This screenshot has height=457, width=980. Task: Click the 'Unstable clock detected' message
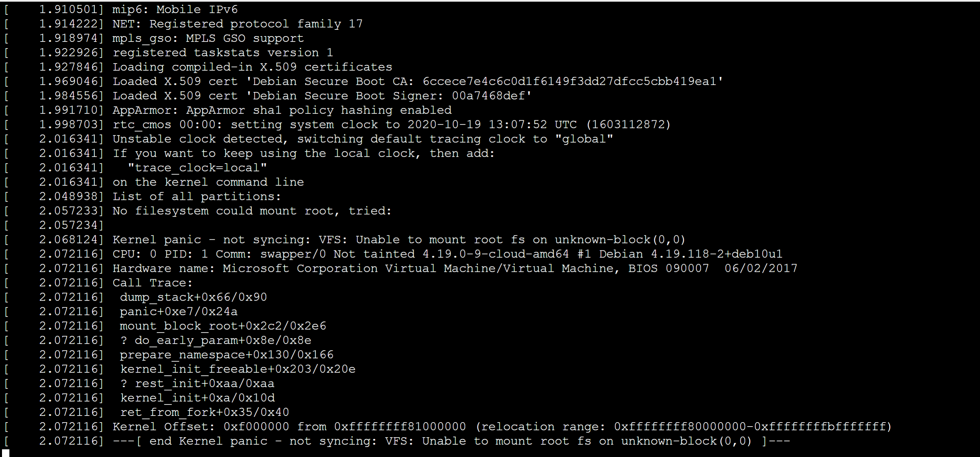pyautogui.click(x=363, y=139)
